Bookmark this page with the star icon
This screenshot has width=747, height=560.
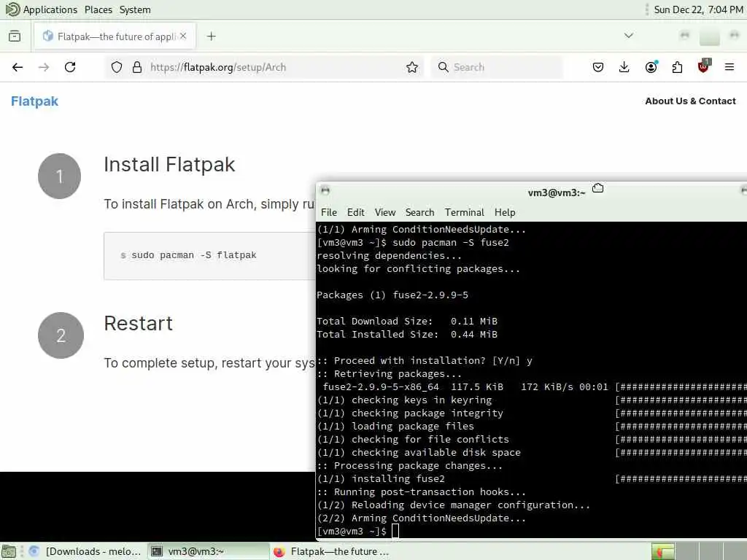click(x=412, y=67)
